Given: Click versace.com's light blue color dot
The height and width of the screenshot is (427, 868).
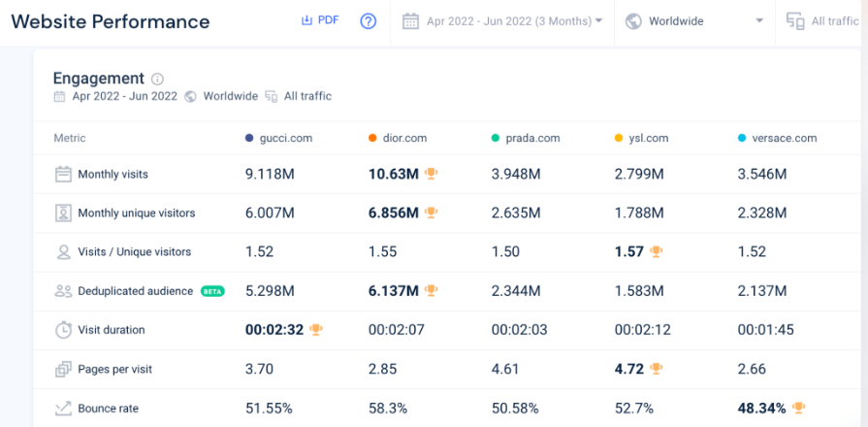Looking at the screenshot, I should coord(742,138).
